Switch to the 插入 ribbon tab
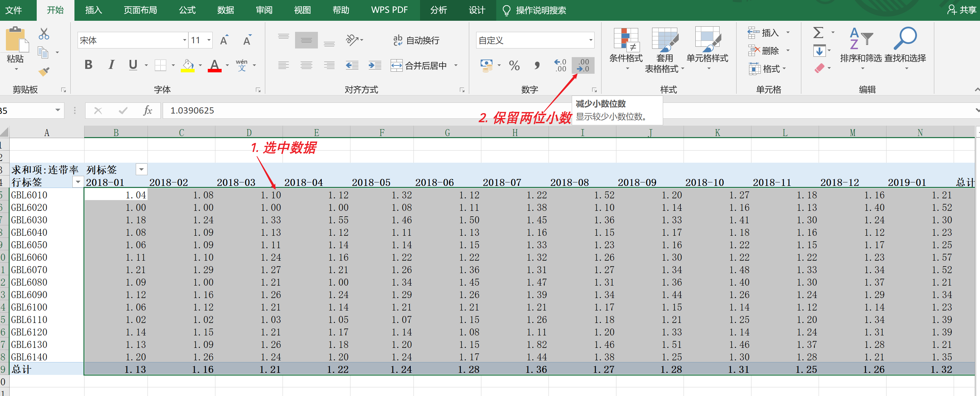980x396 pixels. coord(93,10)
